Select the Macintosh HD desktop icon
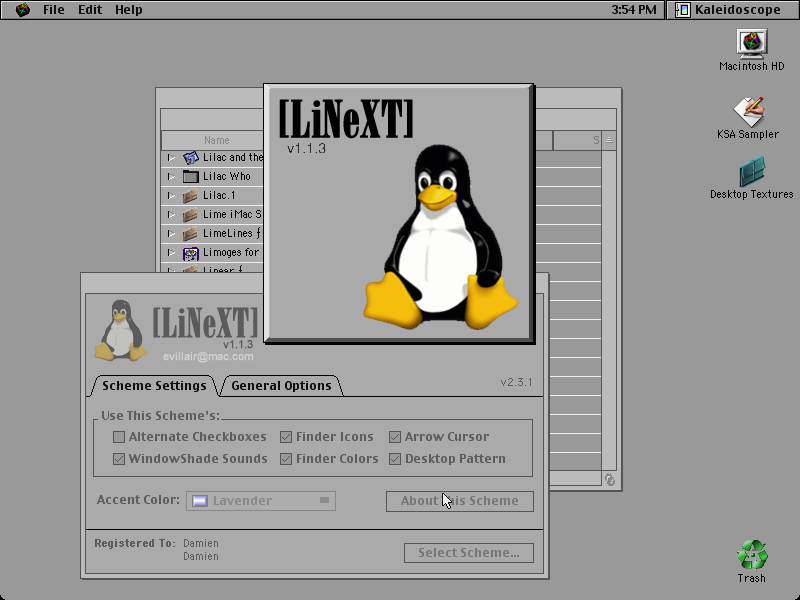Image resolution: width=800 pixels, height=600 pixels. click(x=752, y=42)
